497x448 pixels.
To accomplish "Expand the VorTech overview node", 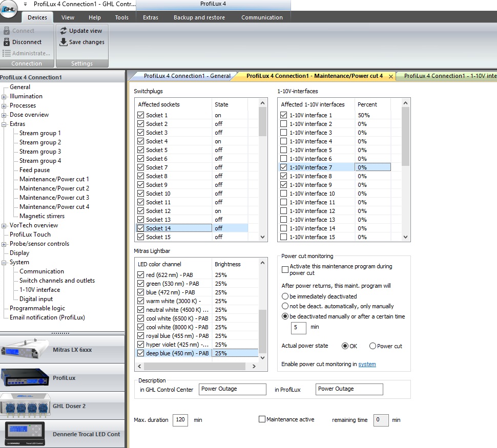I will [x=4, y=226].
